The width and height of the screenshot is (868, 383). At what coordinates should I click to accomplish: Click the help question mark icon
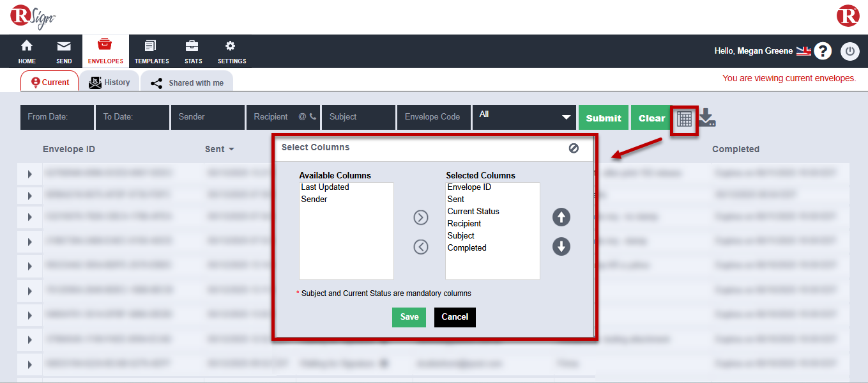pyautogui.click(x=823, y=51)
